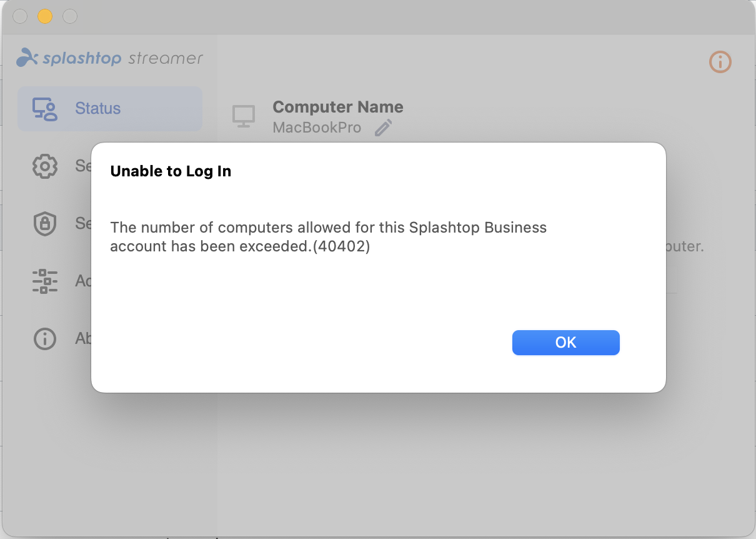Click the Splashtop streamer logo
This screenshot has width=756, height=539.
click(x=110, y=58)
